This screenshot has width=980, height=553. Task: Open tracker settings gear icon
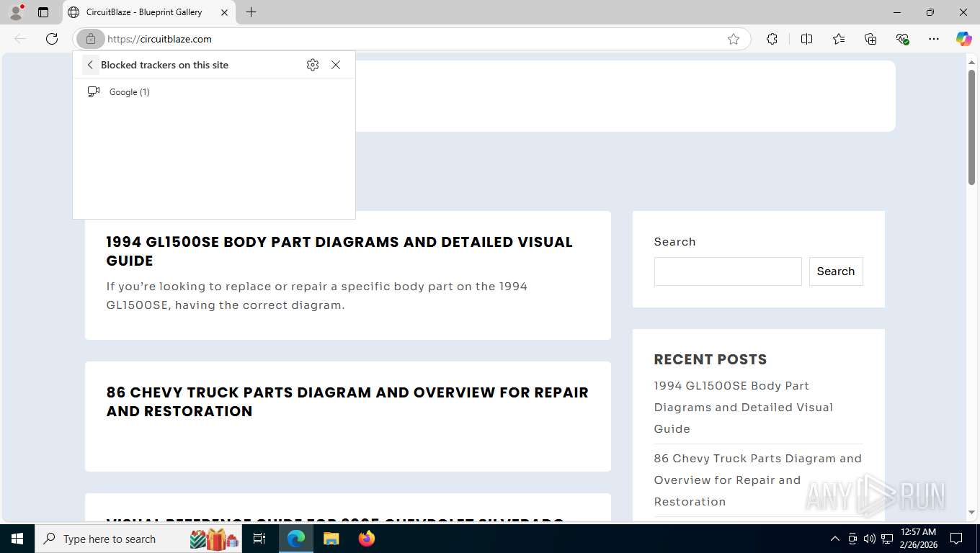click(312, 65)
